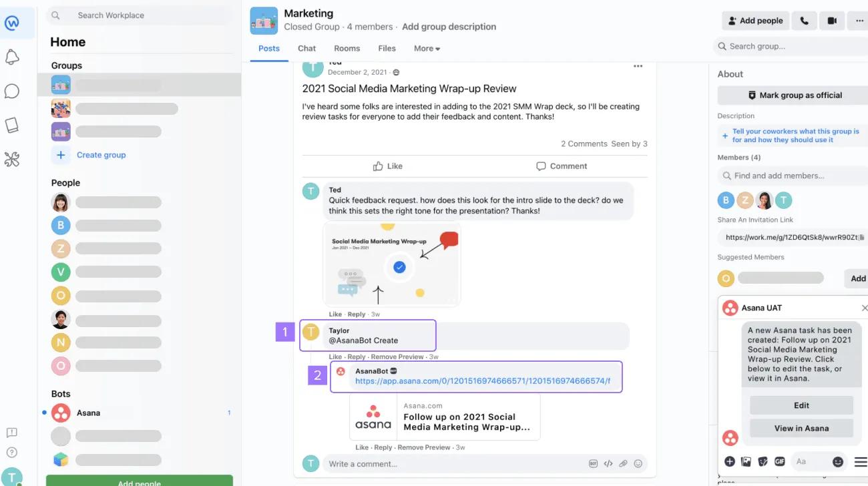Open Chats from the left sidebar speech bubble
Viewport: 868px width, 486px height.
tap(11, 91)
